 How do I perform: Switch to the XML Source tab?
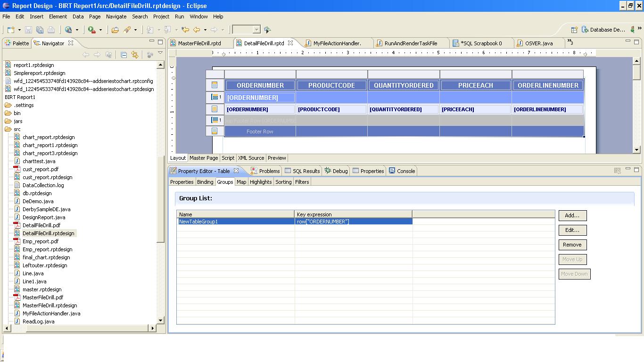pos(251,158)
